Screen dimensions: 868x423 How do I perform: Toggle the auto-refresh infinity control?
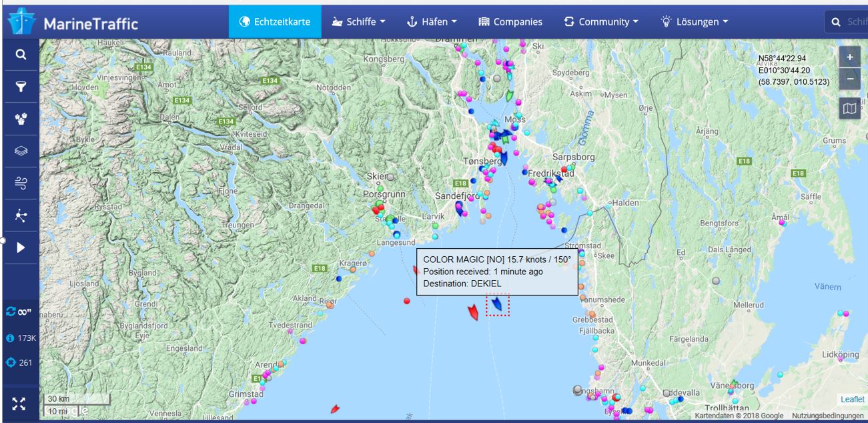(20, 312)
